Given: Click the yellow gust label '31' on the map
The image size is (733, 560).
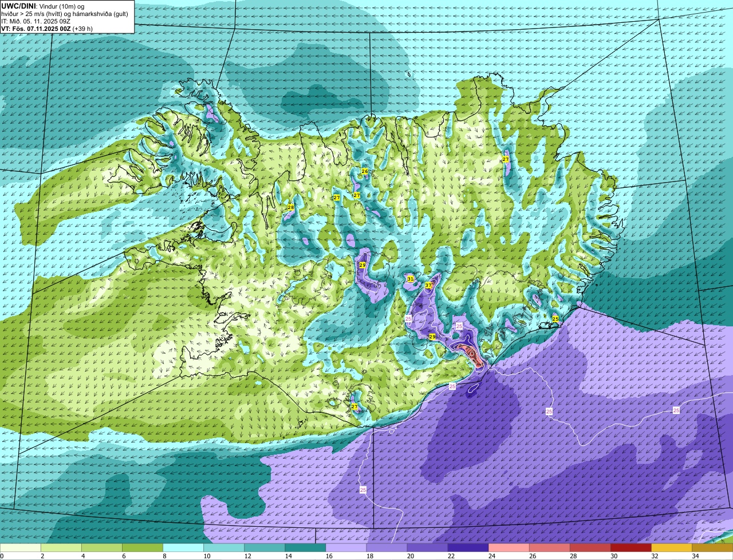Looking at the screenshot, I should pos(410,279).
